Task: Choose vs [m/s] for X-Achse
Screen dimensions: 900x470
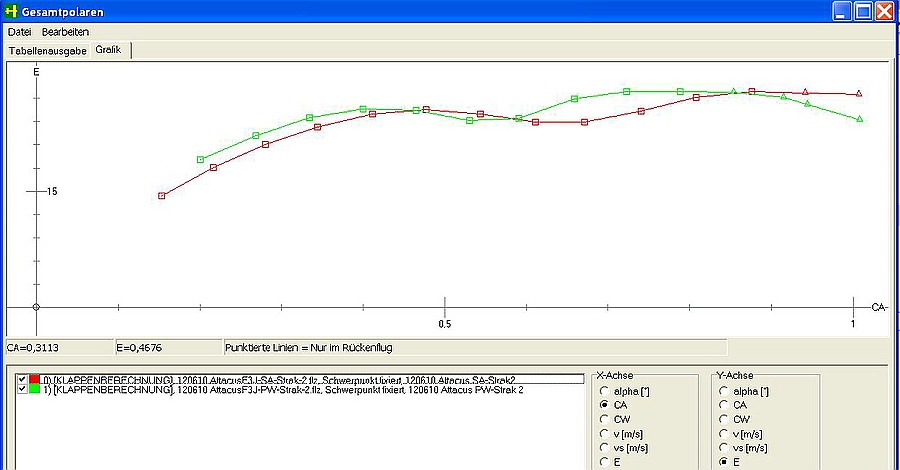Action: [x=605, y=447]
